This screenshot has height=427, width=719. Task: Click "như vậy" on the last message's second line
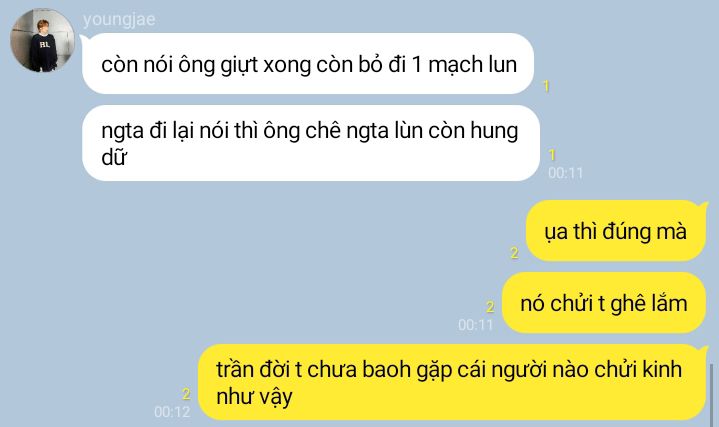[x=254, y=397]
